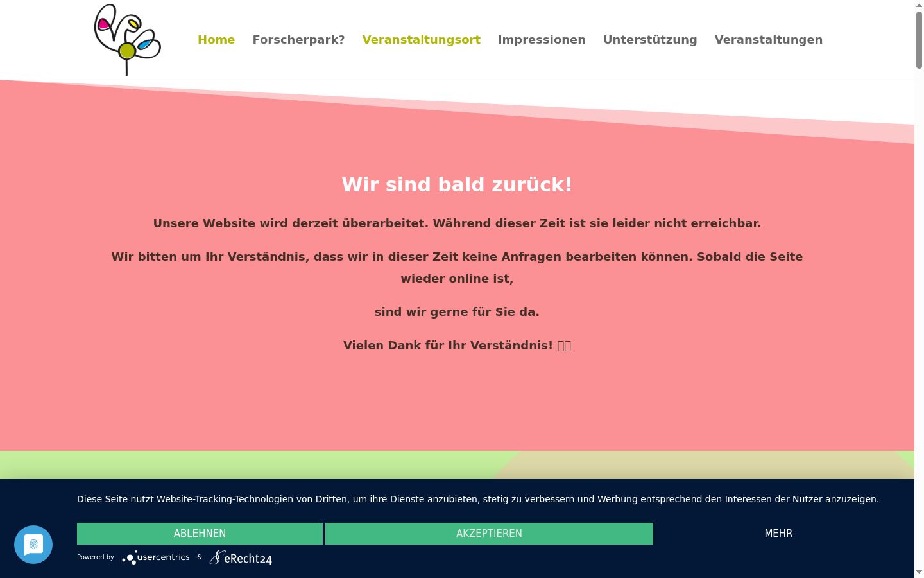Screen dimensions: 924x578
Task: Open the Impressionen menu item
Action: coord(542,40)
